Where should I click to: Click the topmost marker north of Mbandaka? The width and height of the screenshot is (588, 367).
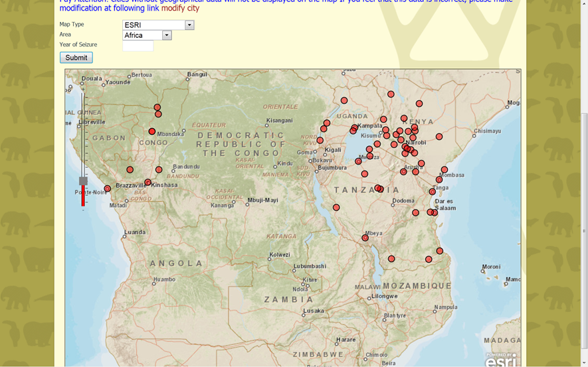pos(157,107)
